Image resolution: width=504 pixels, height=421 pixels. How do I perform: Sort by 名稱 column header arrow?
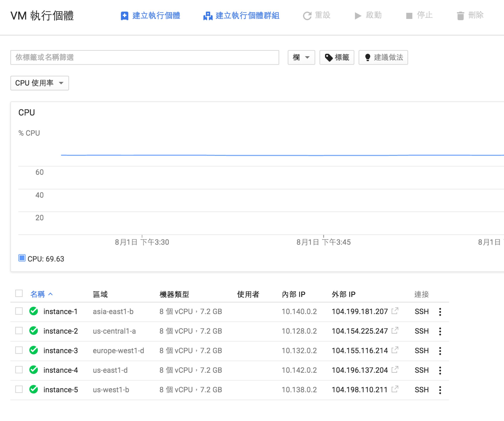coord(50,294)
